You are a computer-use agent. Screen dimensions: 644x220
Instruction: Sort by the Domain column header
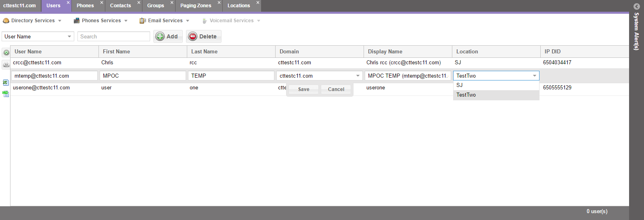pos(320,51)
